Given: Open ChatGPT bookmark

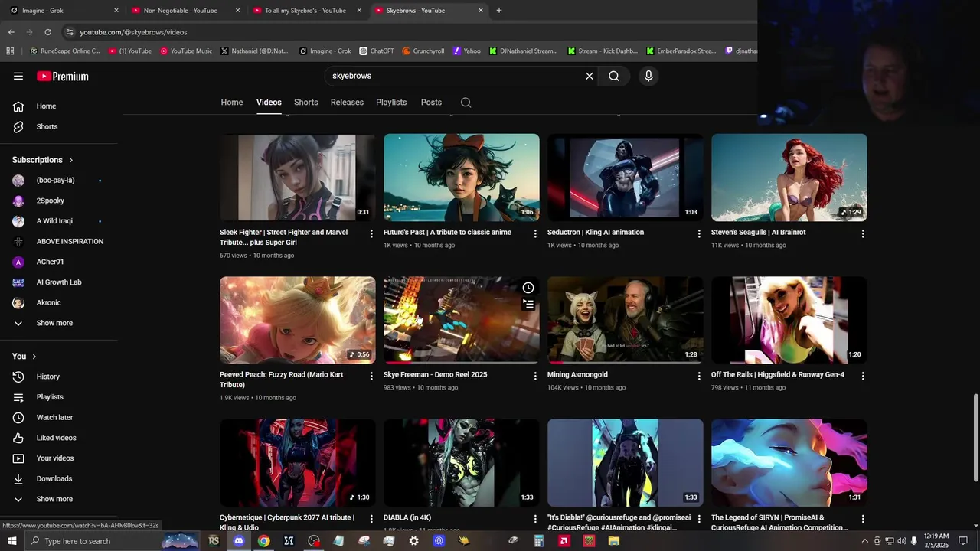Looking at the screenshot, I should pyautogui.click(x=377, y=51).
